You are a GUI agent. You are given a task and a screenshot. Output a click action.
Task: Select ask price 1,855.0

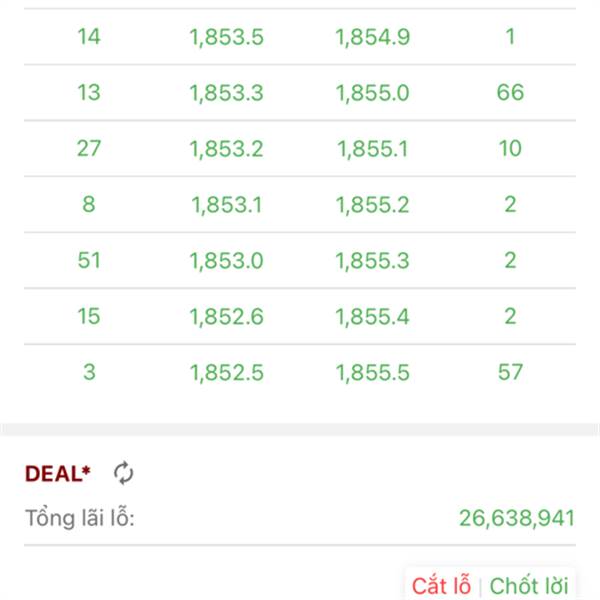[x=373, y=93]
